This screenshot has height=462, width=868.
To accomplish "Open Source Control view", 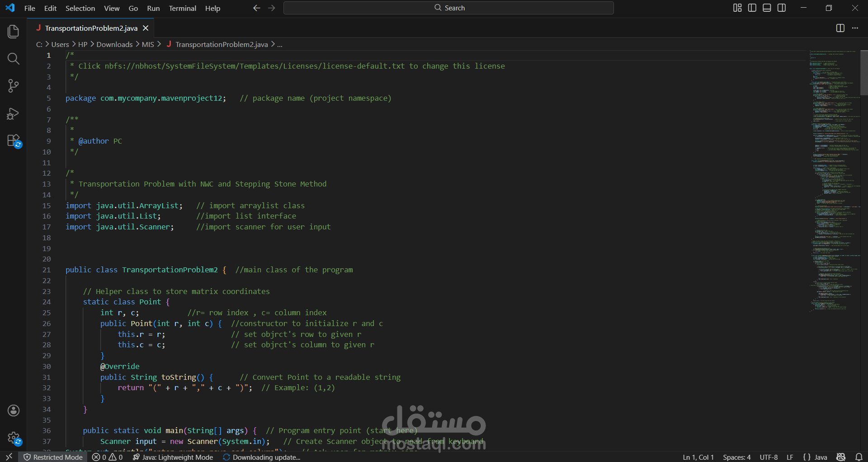I will [x=14, y=86].
